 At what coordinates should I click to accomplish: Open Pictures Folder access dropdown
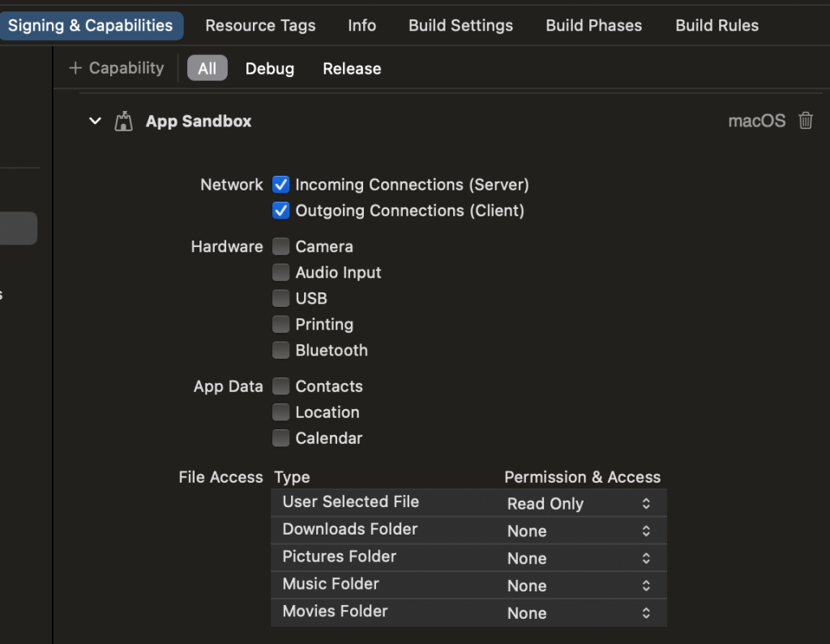tap(579, 558)
